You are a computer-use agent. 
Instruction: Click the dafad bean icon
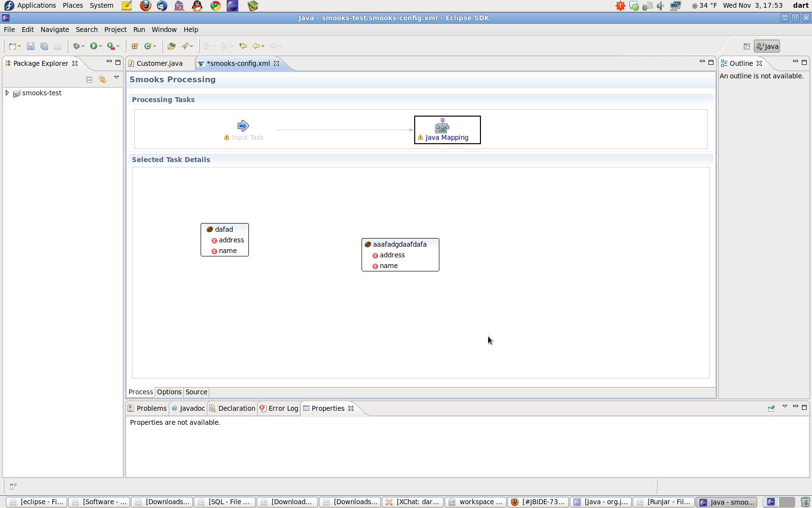point(210,229)
